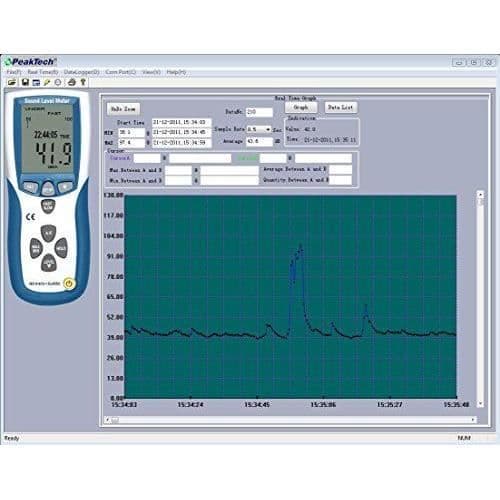This screenshot has height=500, width=500.
Task: Click the Average value field
Action: coord(259,141)
